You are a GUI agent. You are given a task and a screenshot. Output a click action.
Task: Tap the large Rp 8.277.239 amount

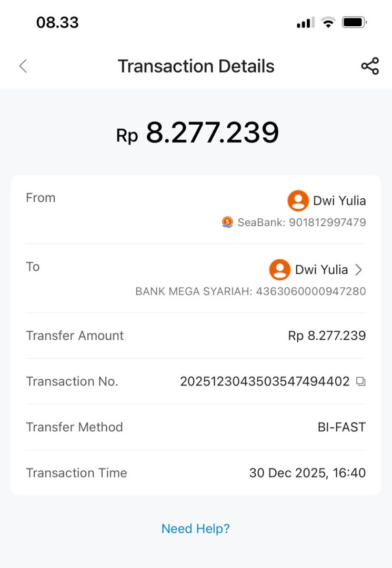point(197,133)
